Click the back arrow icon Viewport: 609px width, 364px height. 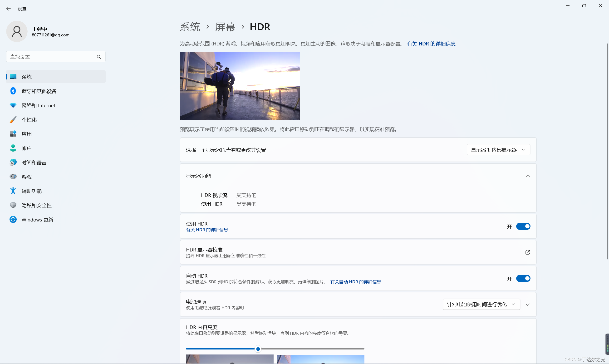pyautogui.click(x=9, y=9)
